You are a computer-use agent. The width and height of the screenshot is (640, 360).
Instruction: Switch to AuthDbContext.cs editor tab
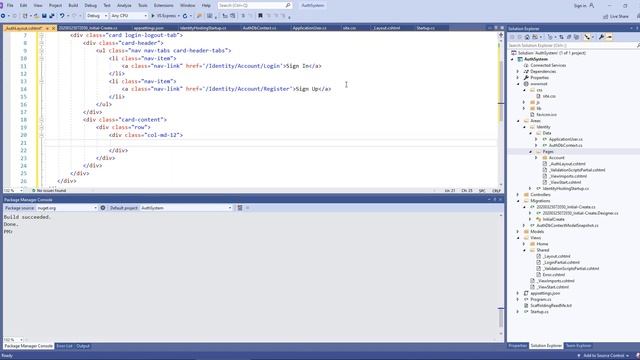(x=259, y=28)
